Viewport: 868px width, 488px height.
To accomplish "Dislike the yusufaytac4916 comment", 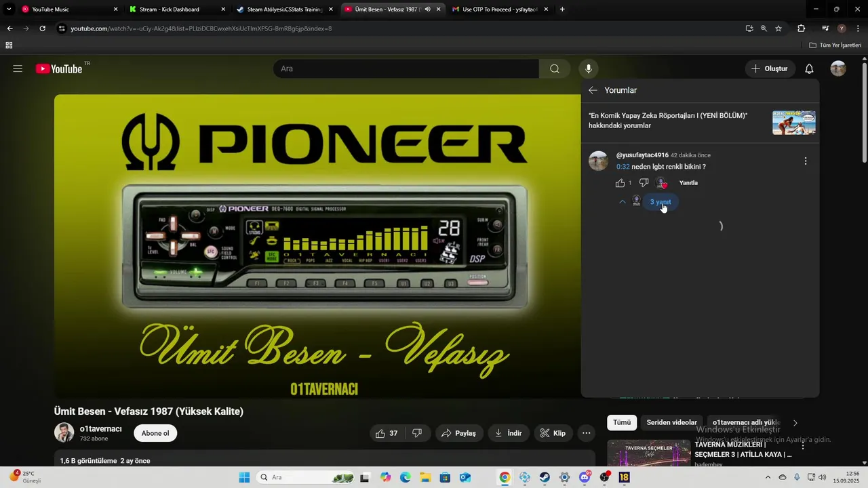I will point(644,183).
